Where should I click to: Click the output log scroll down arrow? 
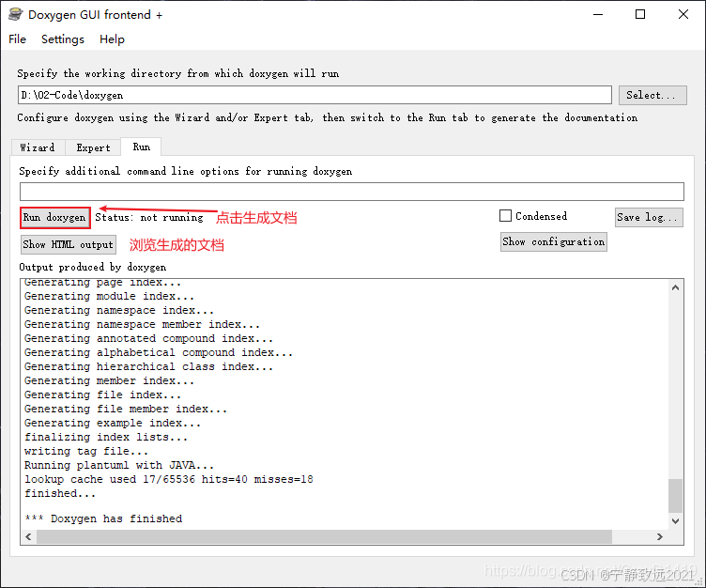[675, 521]
